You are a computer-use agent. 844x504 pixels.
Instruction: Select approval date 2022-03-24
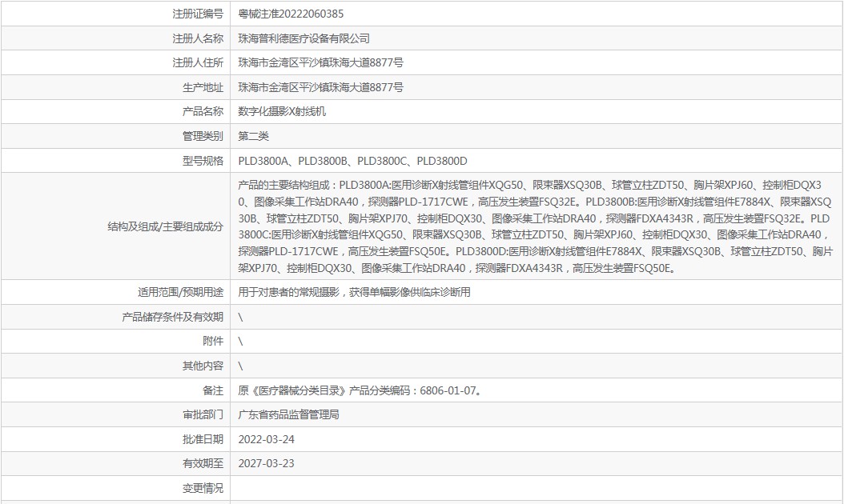pyautogui.click(x=267, y=439)
